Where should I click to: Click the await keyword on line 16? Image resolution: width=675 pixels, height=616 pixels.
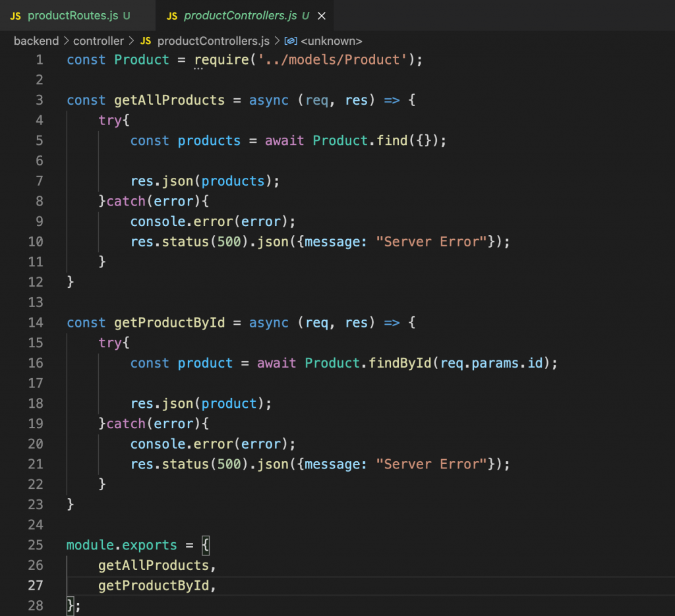tap(276, 363)
